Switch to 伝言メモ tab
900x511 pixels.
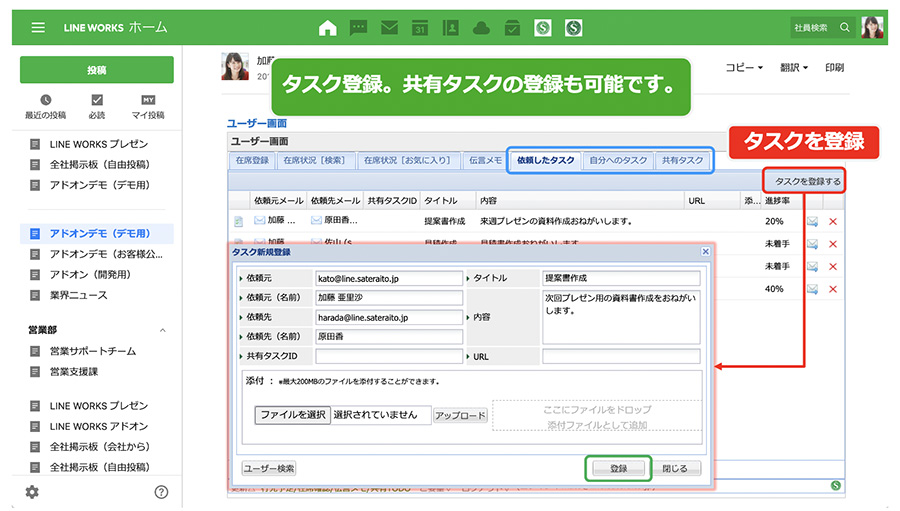485,161
